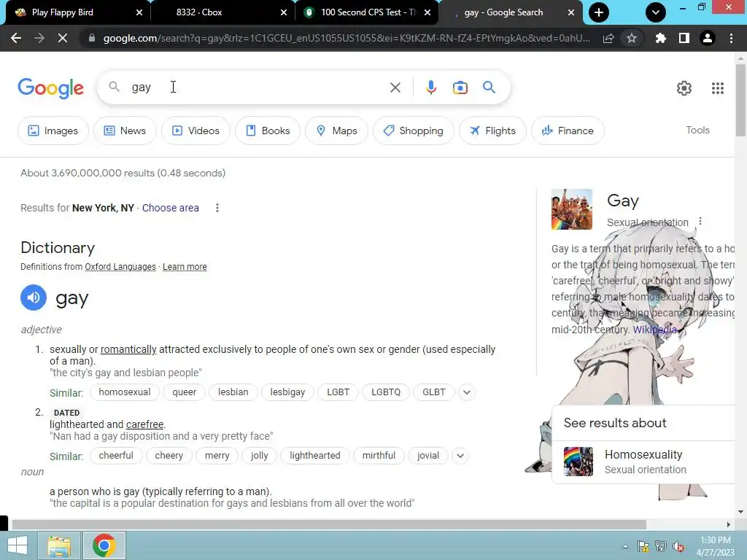Expand more synonyms after jovial
The width and height of the screenshot is (747, 560).
click(x=460, y=456)
